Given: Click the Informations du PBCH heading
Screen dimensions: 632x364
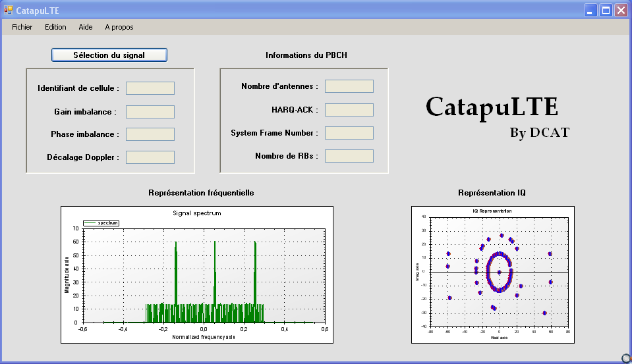Looking at the screenshot, I should pos(306,55).
